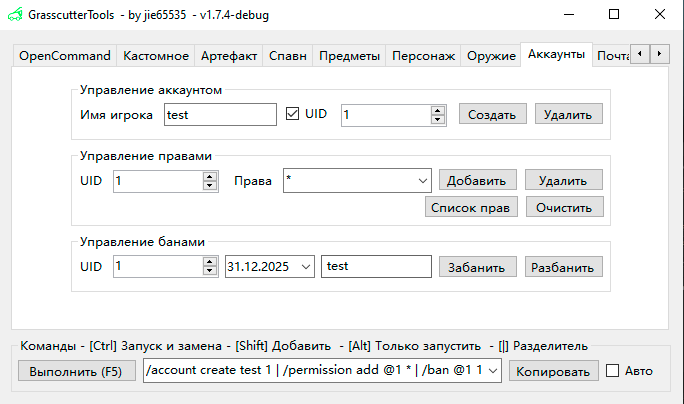This screenshot has height=404, width=684.
Task: Open the ban date picker dropdown
Action: pyautogui.click(x=305, y=266)
